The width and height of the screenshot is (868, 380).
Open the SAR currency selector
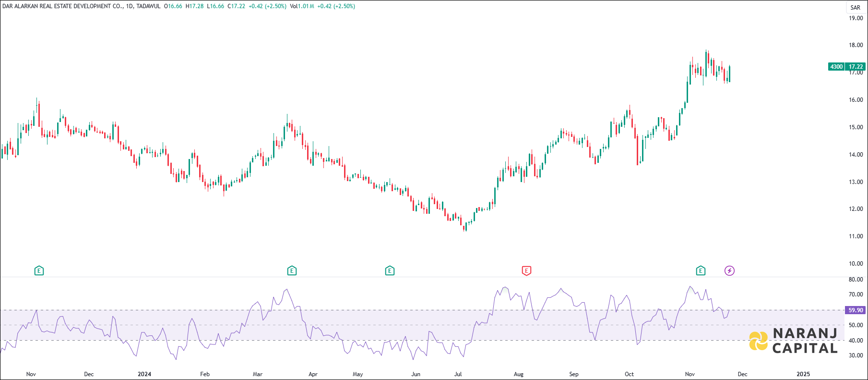[856, 7]
